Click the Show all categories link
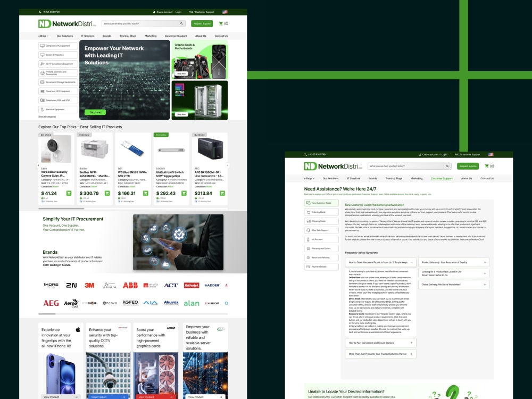The height and width of the screenshot is (399, 532). coord(47,117)
